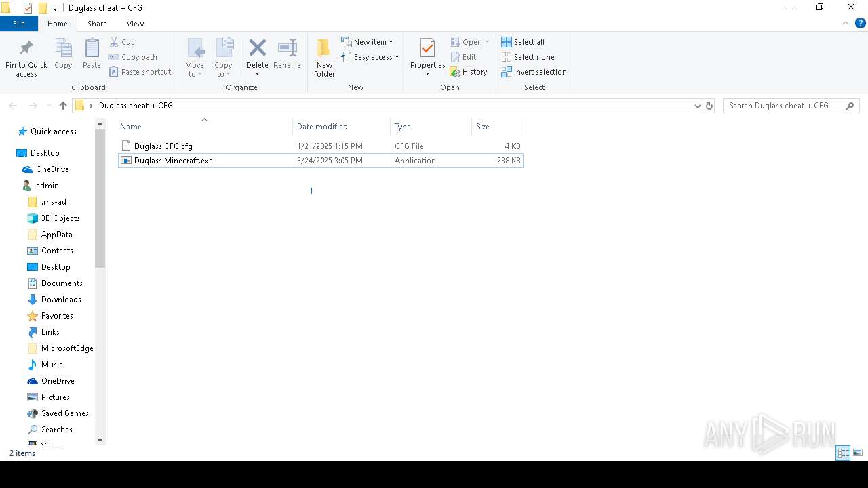Click the Copy ribbon icon
This screenshot has width=868, height=488.
63,48
